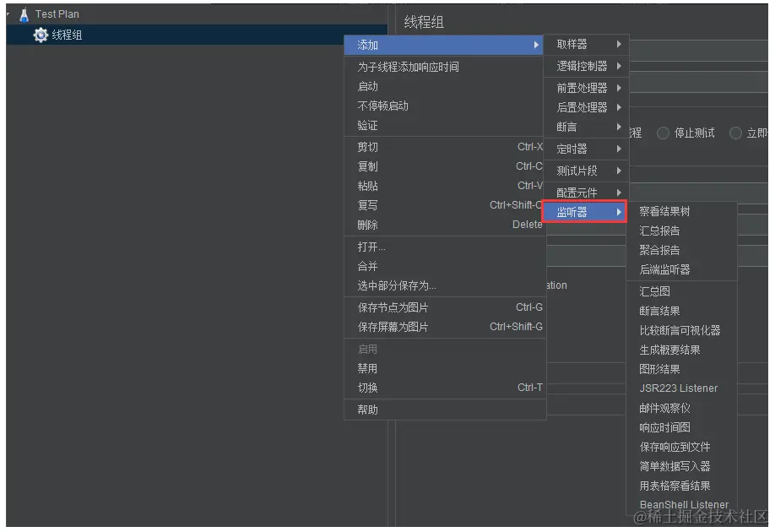Click 合并 menu entry
775x532 pixels.
(x=444, y=266)
